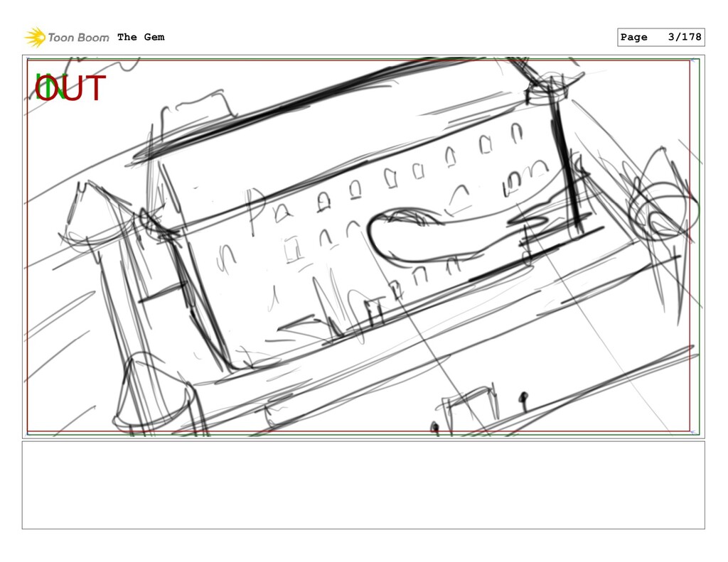The height and width of the screenshot is (562, 728).
Task: Click the Toon Boom sunburst logo
Action: pos(35,38)
